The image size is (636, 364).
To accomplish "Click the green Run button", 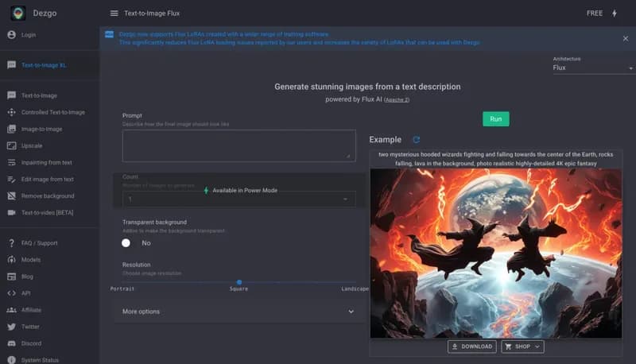I will click(495, 118).
